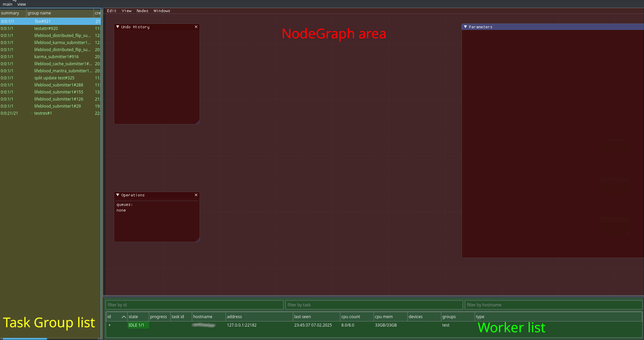Collapse the Undo History panel header triangle
Image resolution: width=644 pixels, height=340 pixels.
point(117,27)
